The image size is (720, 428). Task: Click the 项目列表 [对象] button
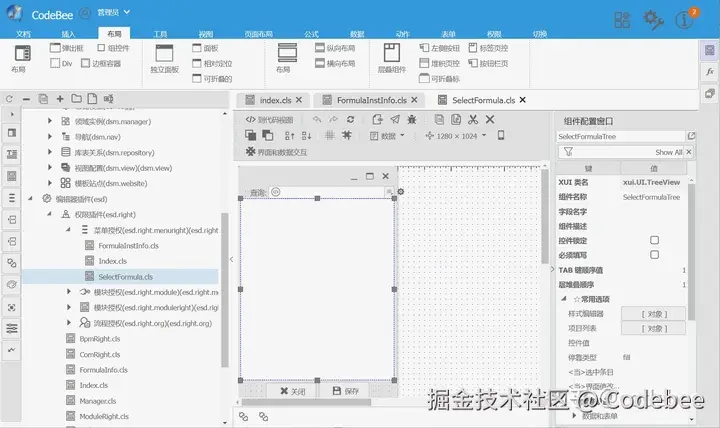coord(653,329)
